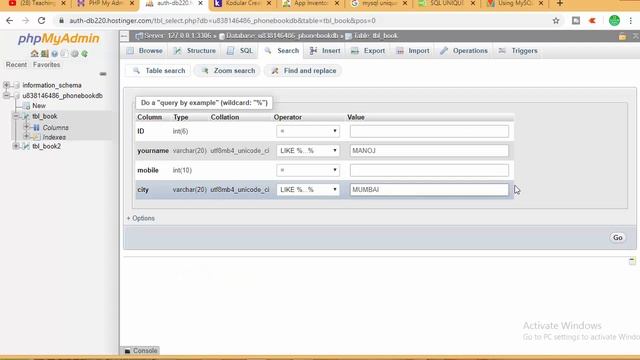Select the Table search sub-tab
Viewport: 640px width, 360px height.
(158, 71)
